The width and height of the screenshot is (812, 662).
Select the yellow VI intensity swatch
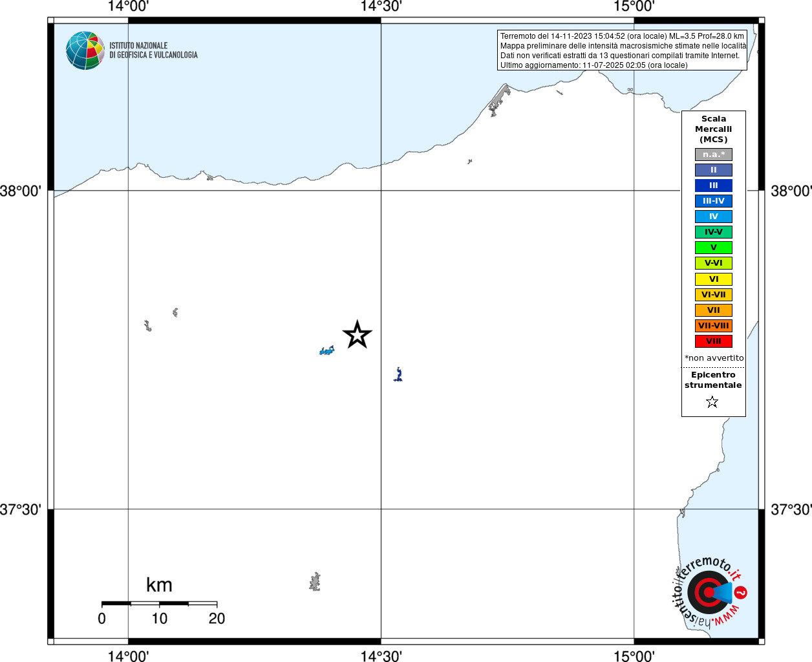pyautogui.click(x=714, y=279)
